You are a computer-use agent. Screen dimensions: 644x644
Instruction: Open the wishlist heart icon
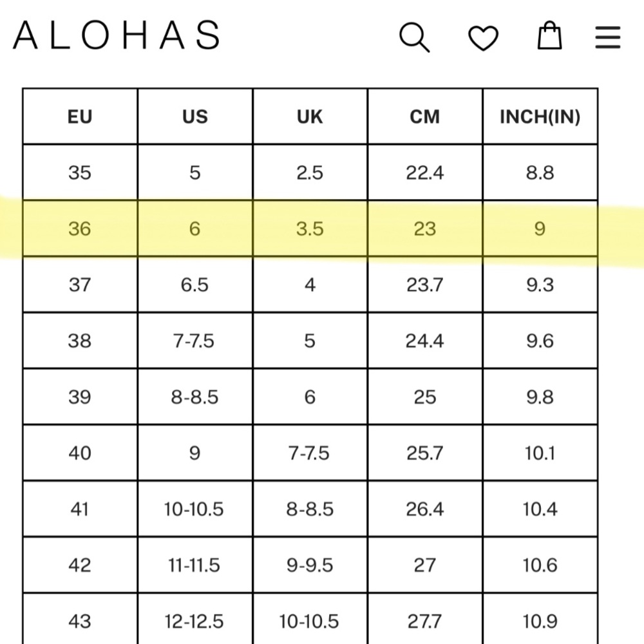pos(484,38)
